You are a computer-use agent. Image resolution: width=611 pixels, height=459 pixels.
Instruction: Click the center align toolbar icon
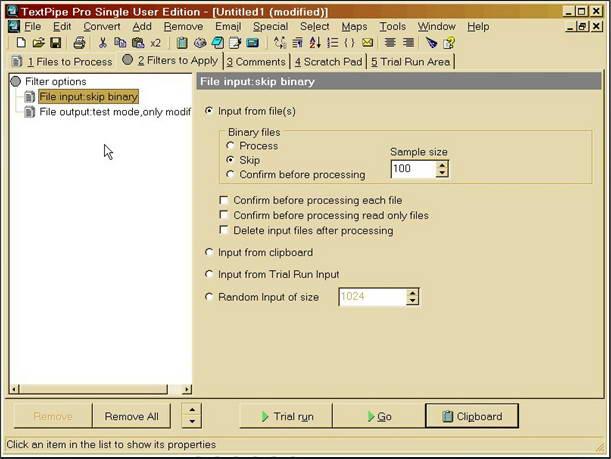pyautogui.click(x=390, y=42)
